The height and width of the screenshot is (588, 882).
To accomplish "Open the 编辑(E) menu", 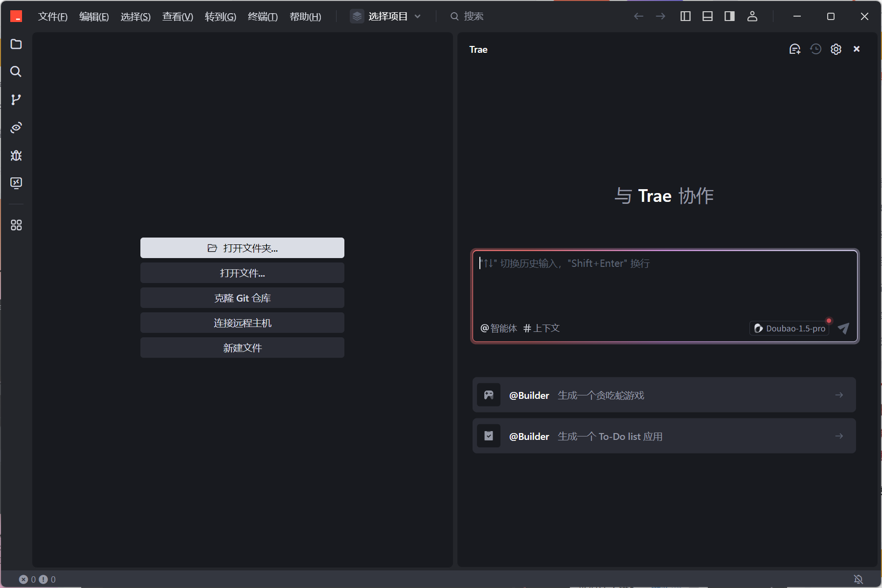I will [94, 17].
